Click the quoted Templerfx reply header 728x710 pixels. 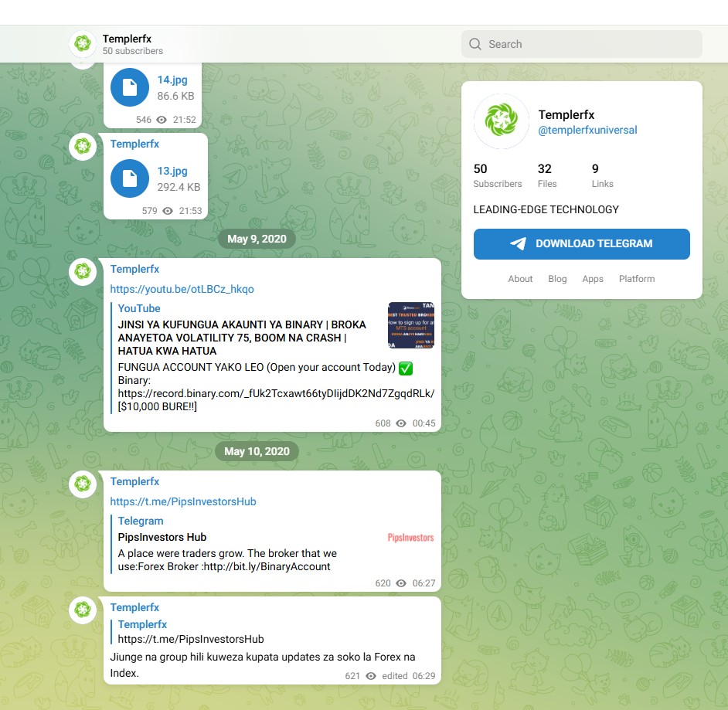[142, 624]
